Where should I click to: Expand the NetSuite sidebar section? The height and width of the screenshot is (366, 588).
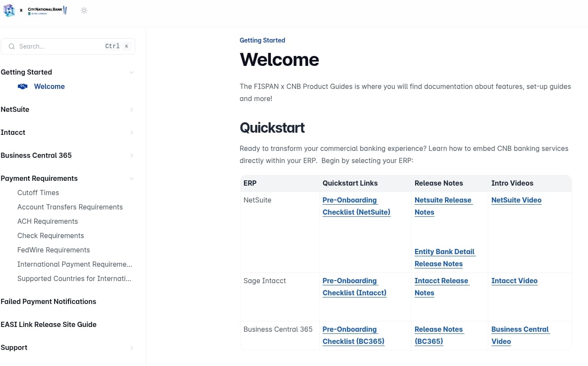point(132,110)
